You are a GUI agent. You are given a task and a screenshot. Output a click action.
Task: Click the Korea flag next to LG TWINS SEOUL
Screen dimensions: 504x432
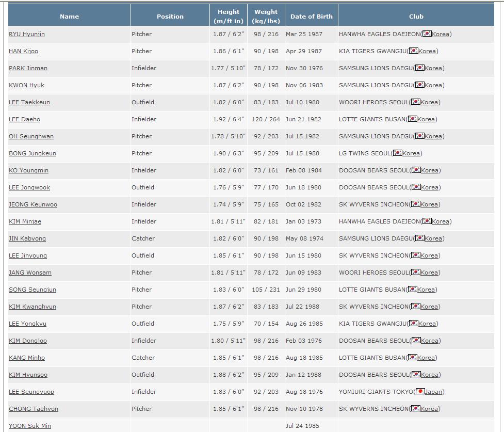point(398,153)
